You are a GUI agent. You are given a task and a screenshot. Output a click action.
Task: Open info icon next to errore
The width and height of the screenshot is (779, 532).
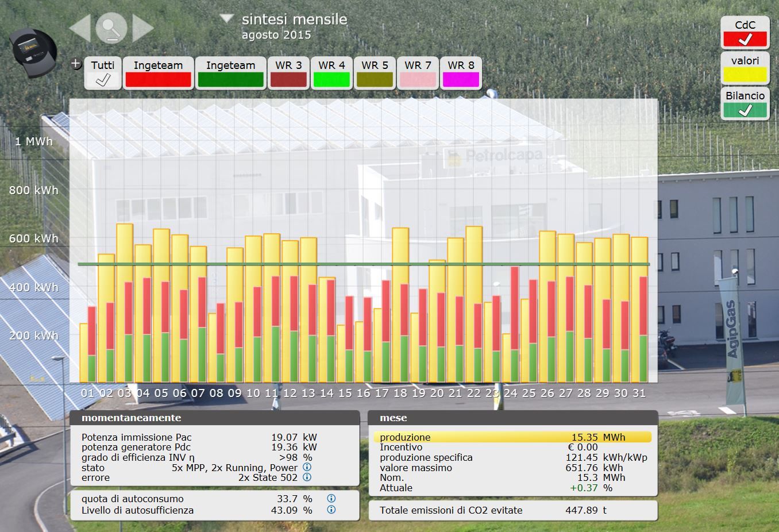[307, 477]
